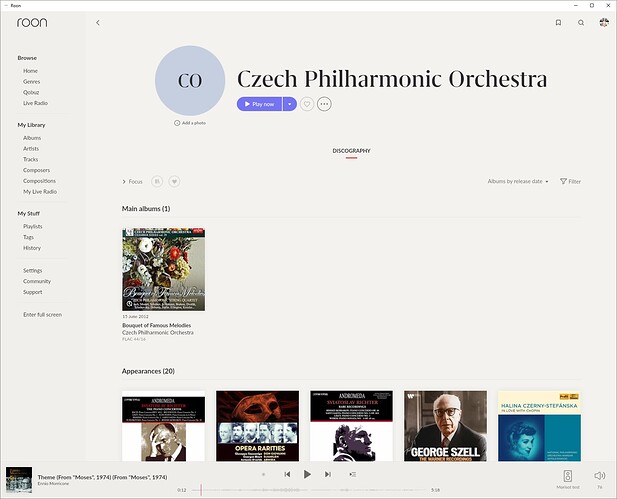The image size is (617, 499).
Task: Open the George Szell album cover
Action: point(445,426)
